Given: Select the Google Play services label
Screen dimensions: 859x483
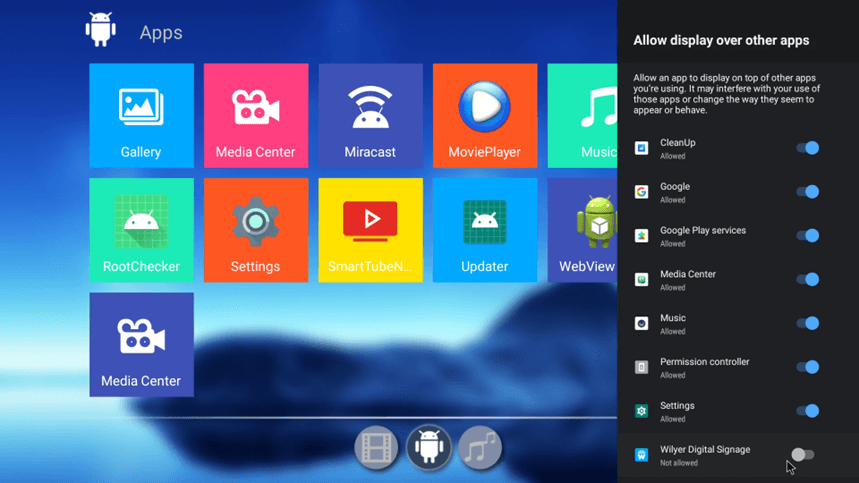Looking at the screenshot, I should pyautogui.click(x=703, y=231).
